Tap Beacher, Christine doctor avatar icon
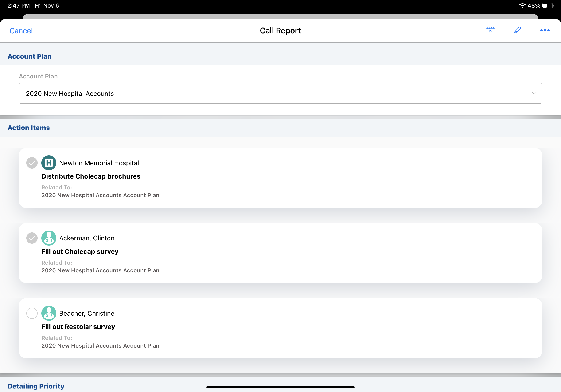Image resolution: width=561 pixels, height=392 pixels. point(49,313)
